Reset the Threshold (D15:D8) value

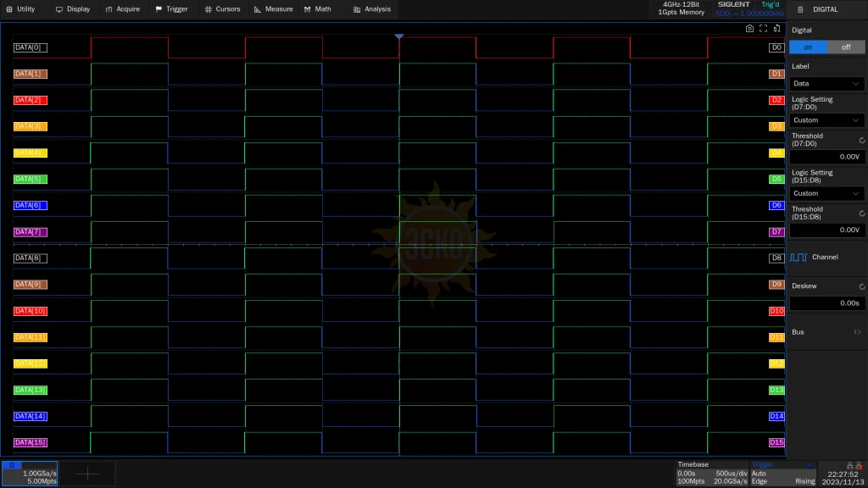coord(862,213)
